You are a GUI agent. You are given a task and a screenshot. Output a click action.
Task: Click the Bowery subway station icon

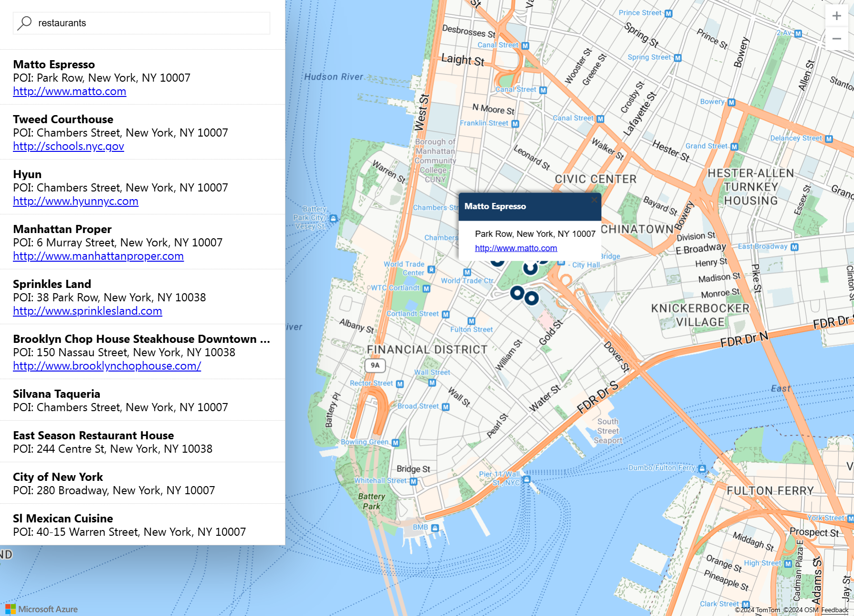[x=731, y=102]
